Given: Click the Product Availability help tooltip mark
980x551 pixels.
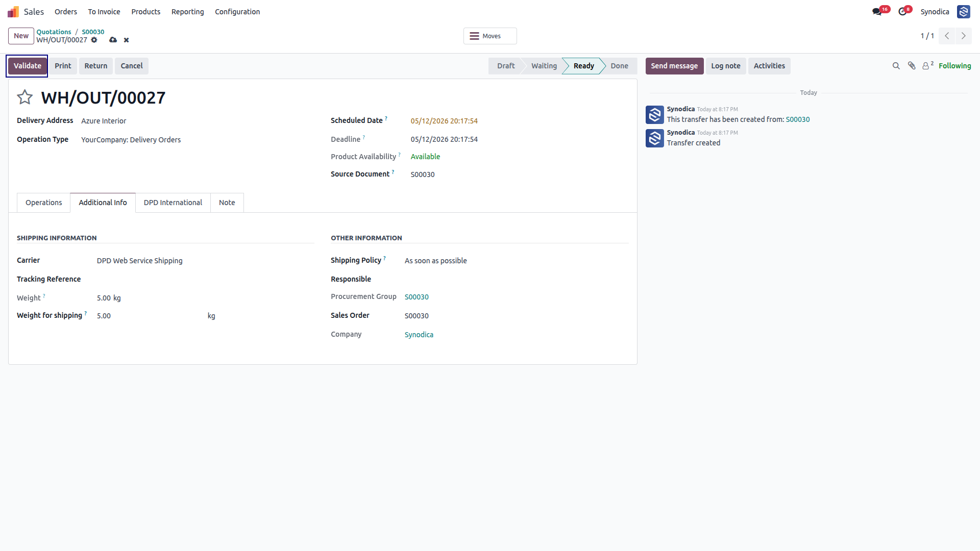Looking at the screenshot, I should point(399,155).
